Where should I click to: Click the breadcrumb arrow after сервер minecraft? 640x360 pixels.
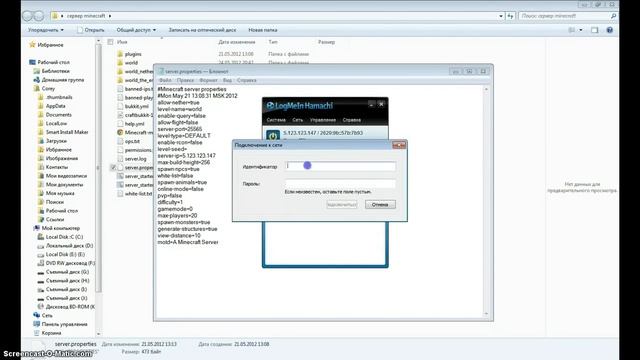click(x=110, y=16)
